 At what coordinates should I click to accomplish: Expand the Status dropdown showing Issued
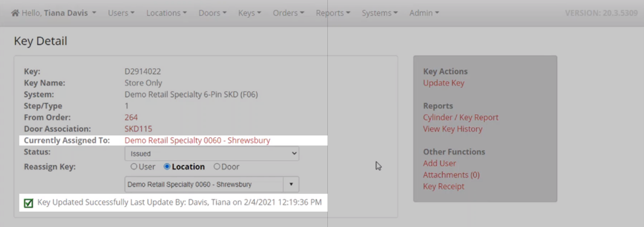point(211,154)
